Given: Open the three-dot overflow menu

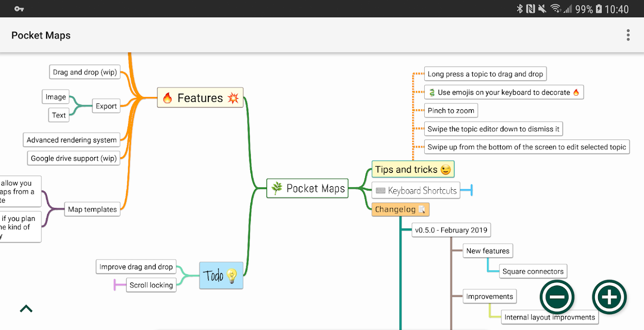Looking at the screenshot, I should (628, 35).
